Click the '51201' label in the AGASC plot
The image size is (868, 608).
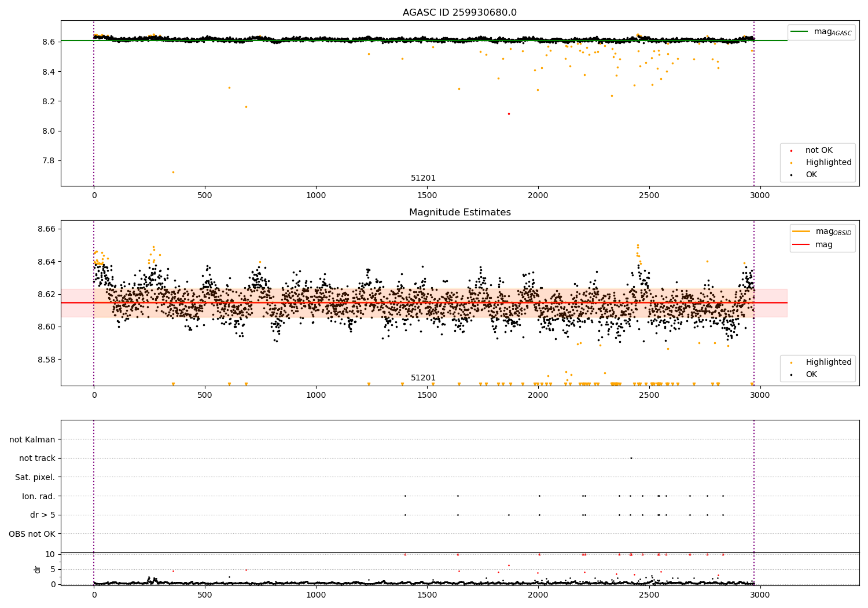click(423, 178)
